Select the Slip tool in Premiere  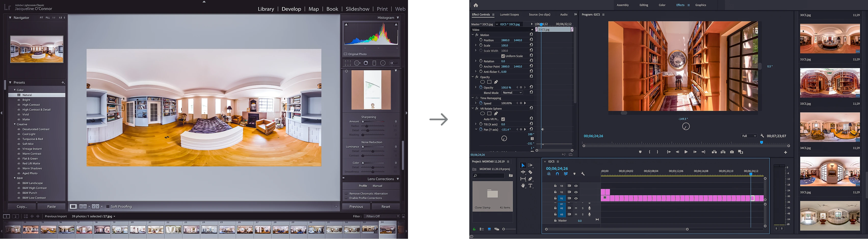click(523, 179)
